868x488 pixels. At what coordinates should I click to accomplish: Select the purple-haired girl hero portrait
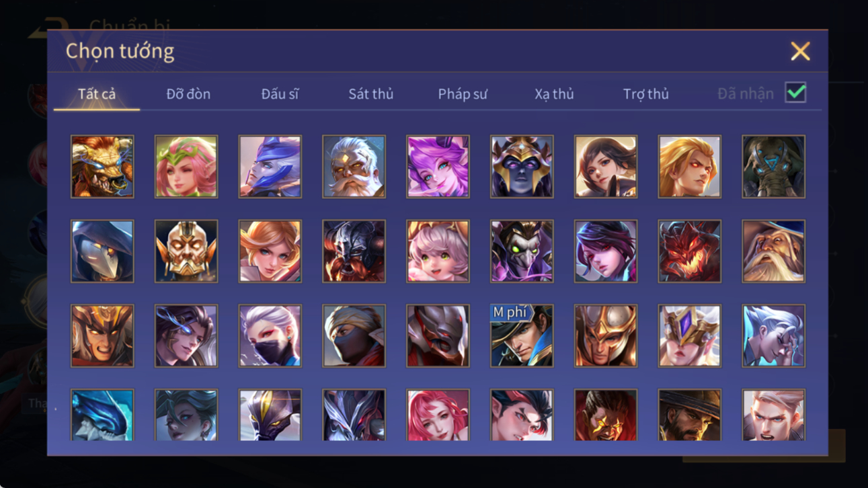438,167
